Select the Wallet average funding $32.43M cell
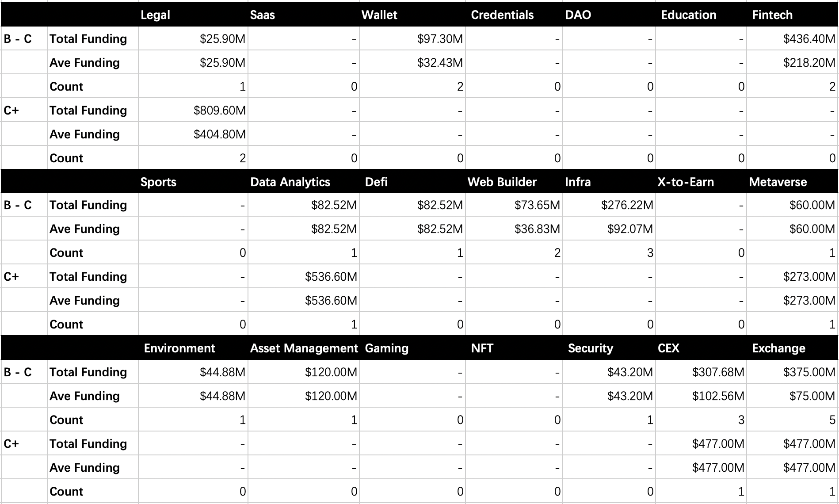Image resolution: width=839 pixels, height=504 pixels. tap(412, 62)
